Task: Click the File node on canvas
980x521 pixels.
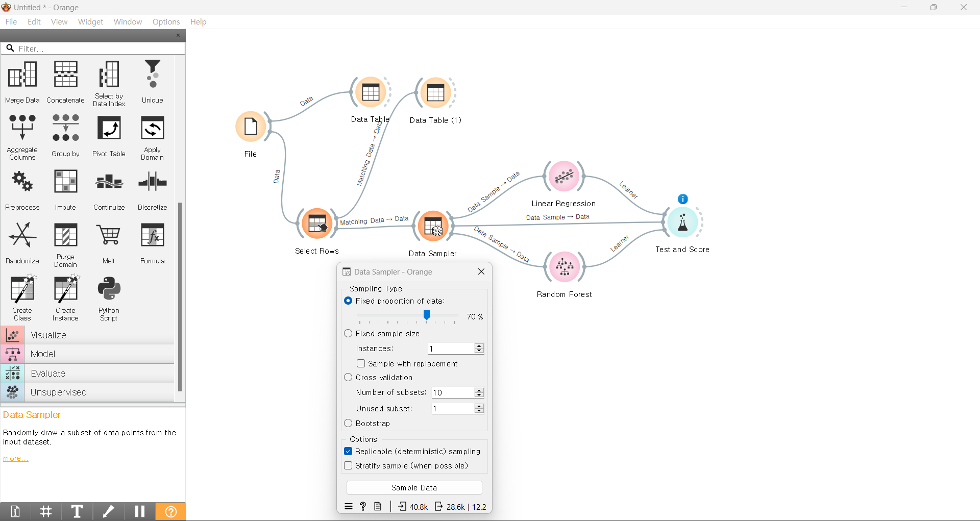Action: pos(251,126)
